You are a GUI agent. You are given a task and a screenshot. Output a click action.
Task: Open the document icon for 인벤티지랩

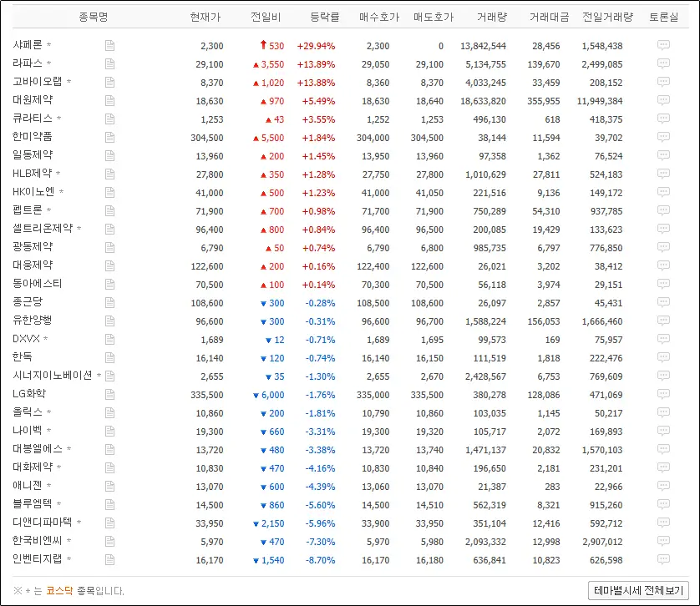pos(109,559)
